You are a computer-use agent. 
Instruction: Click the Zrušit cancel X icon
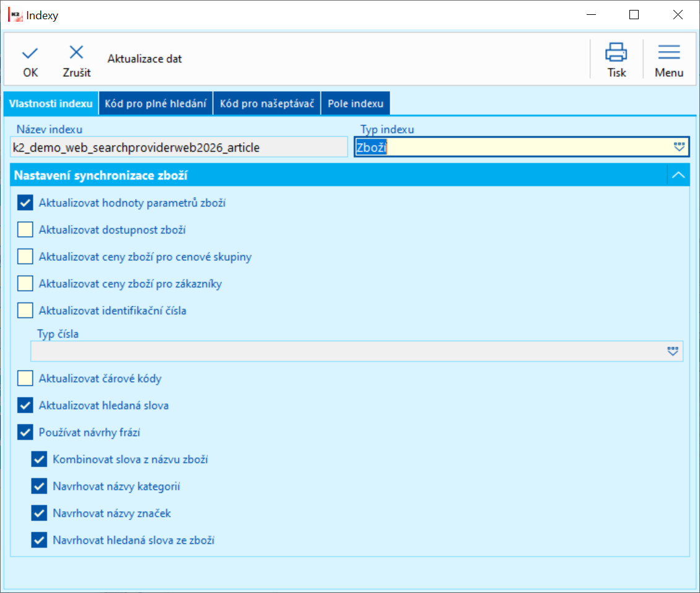[x=76, y=53]
